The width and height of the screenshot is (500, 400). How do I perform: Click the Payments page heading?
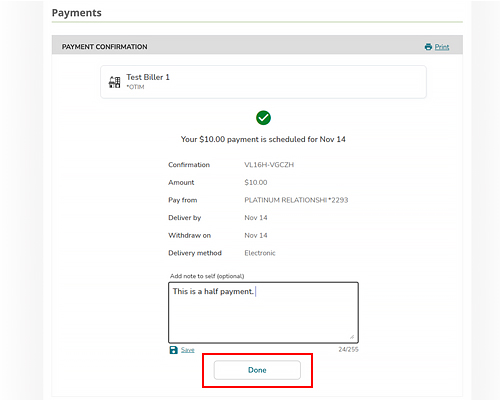click(77, 13)
